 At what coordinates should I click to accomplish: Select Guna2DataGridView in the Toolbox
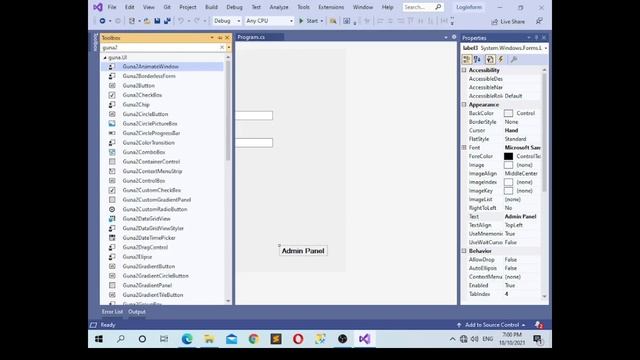[x=147, y=219]
